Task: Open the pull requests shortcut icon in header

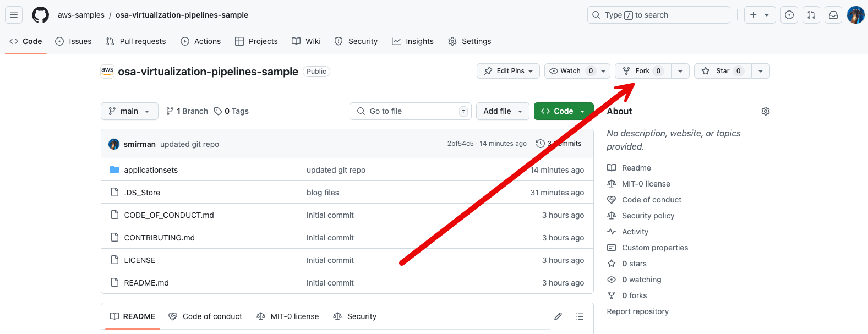Action: point(811,15)
